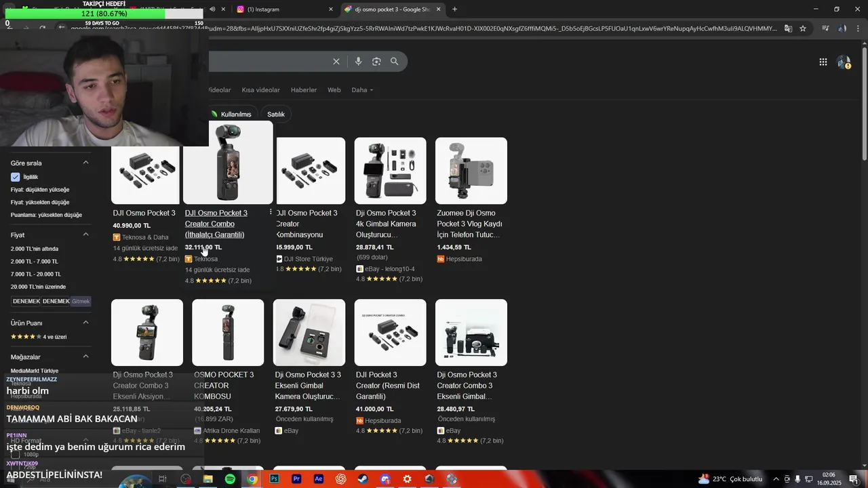Click the translate page icon in address bar
Image resolution: width=868 pixels, height=488 pixels.
(788, 28)
